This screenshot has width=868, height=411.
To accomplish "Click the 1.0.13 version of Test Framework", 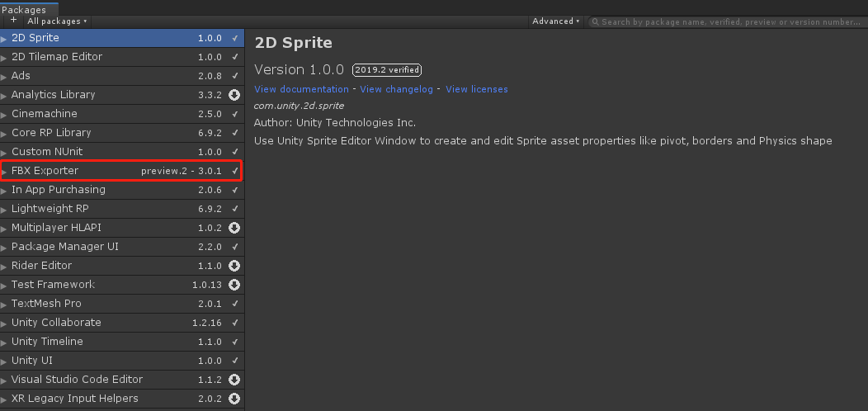I will (x=207, y=285).
